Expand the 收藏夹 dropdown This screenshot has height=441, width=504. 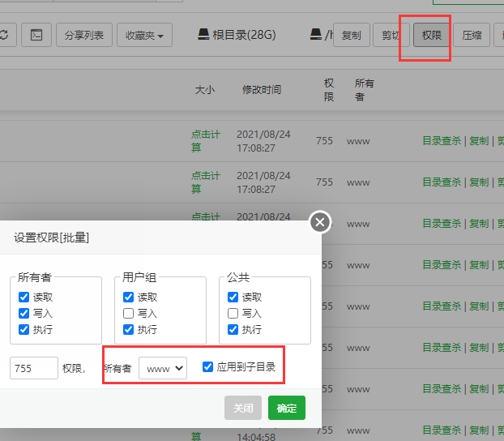tap(145, 35)
